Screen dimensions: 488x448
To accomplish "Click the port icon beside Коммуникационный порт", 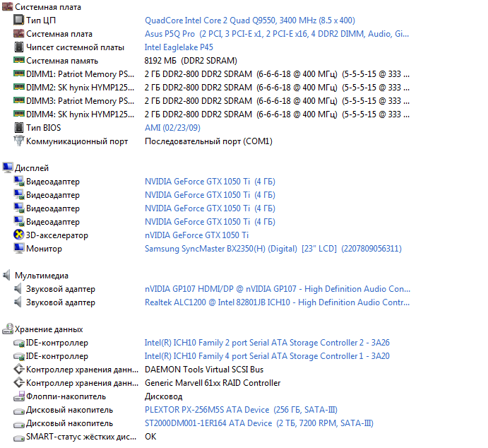I will [x=18, y=141].
